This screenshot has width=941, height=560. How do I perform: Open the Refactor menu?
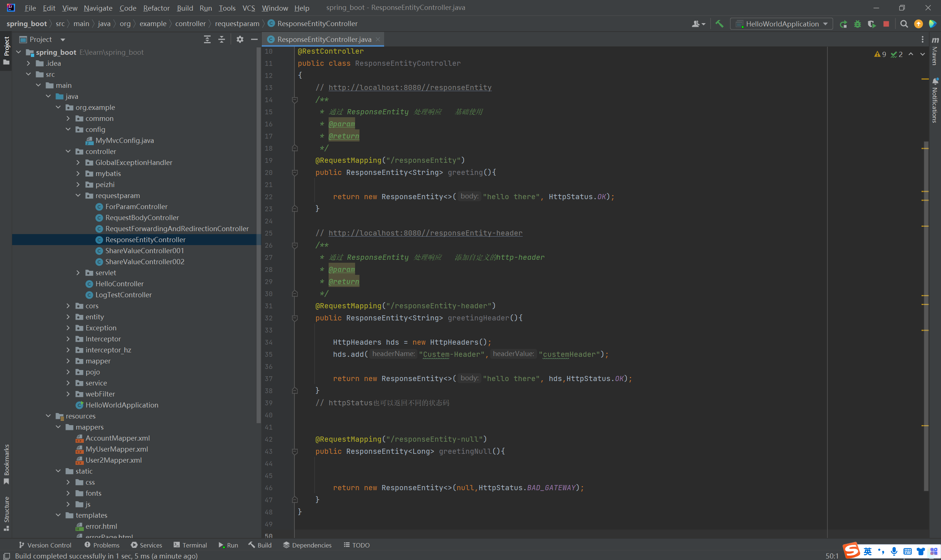(156, 8)
